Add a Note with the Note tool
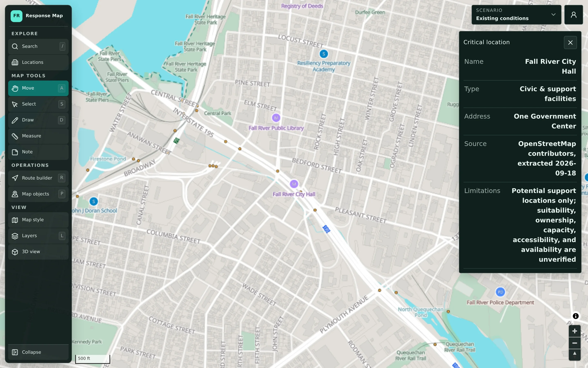 point(38,152)
